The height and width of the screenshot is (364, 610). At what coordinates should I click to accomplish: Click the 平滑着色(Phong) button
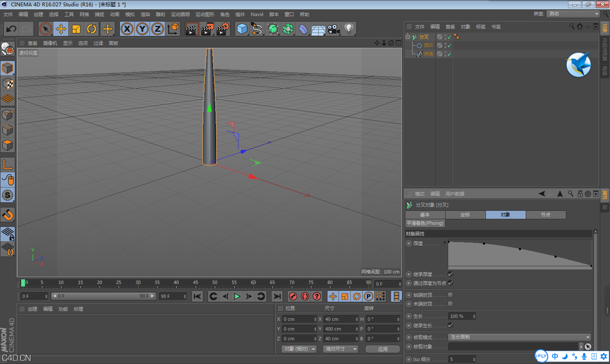click(425, 223)
